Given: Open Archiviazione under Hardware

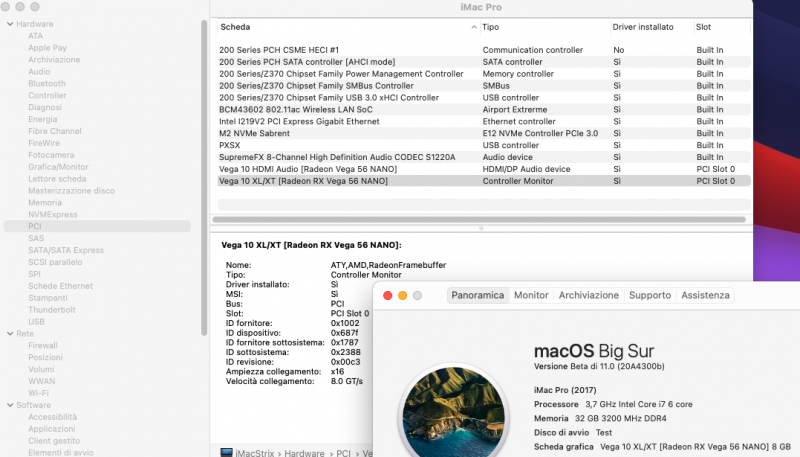Looking at the screenshot, I should 54,60.
